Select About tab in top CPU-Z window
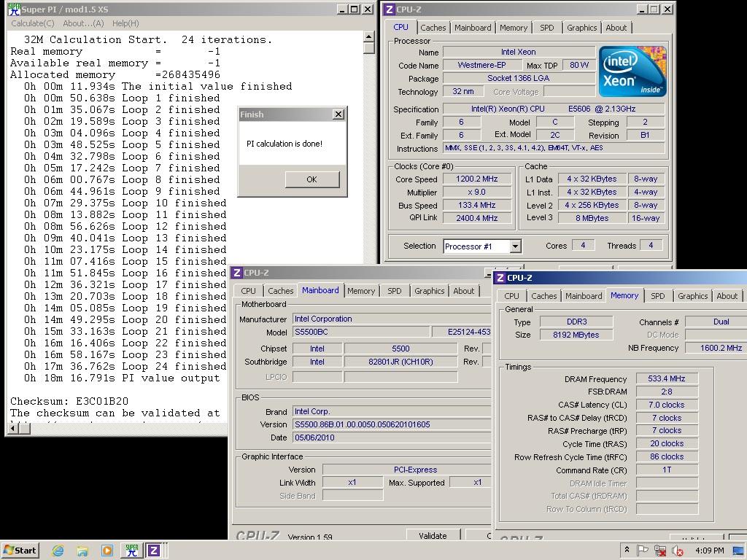Image resolution: width=747 pixels, height=560 pixels. pos(616,28)
